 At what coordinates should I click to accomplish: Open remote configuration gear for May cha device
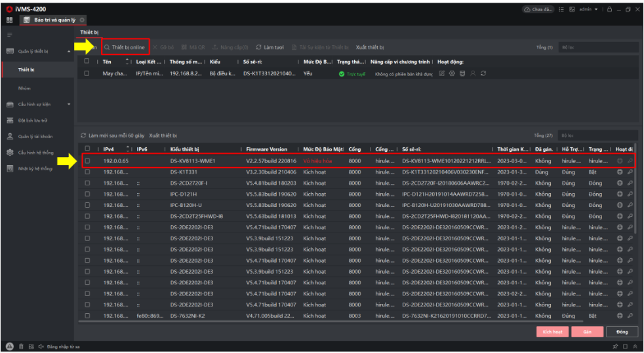(452, 73)
